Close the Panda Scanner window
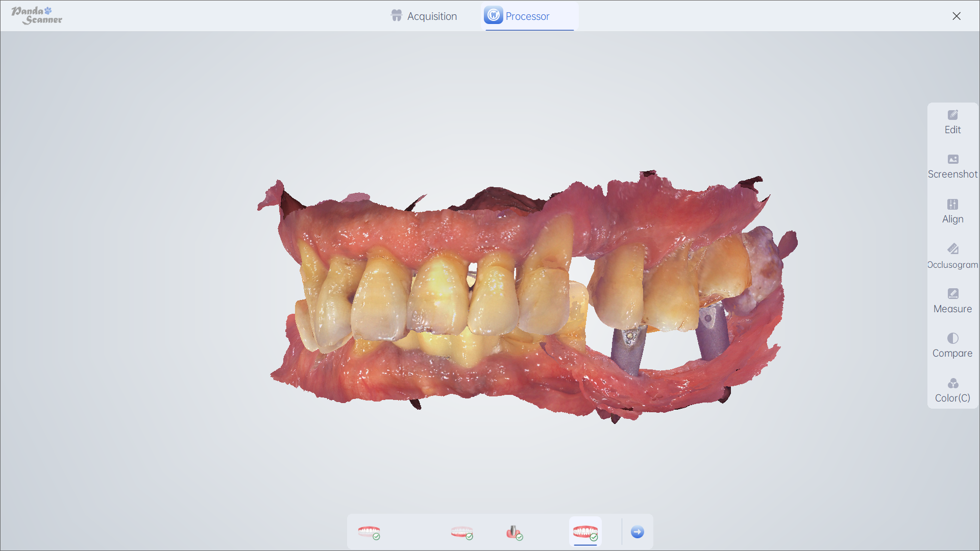Image resolution: width=980 pixels, height=551 pixels. click(x=957, y=16)
